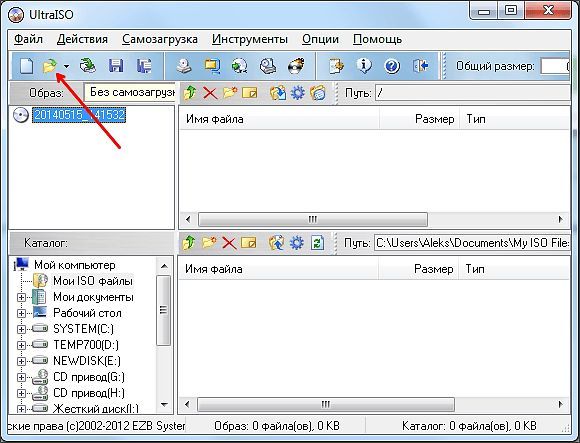Open the Самозагрузка menu
This screenshot has height=443, width=580.
159,39
